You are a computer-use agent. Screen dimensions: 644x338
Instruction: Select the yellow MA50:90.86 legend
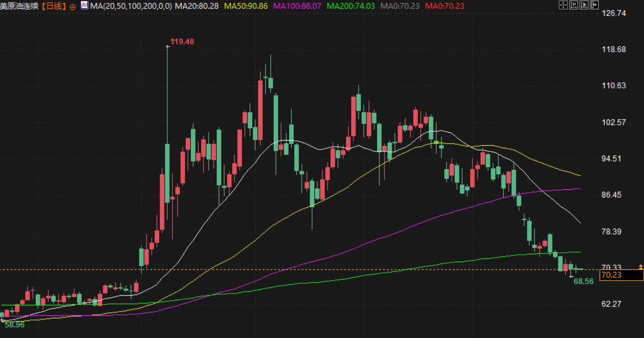tap(246, 6)
